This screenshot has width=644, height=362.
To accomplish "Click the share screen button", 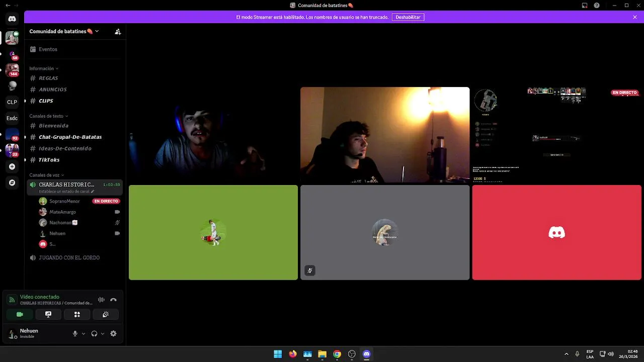I will point(48,314).
